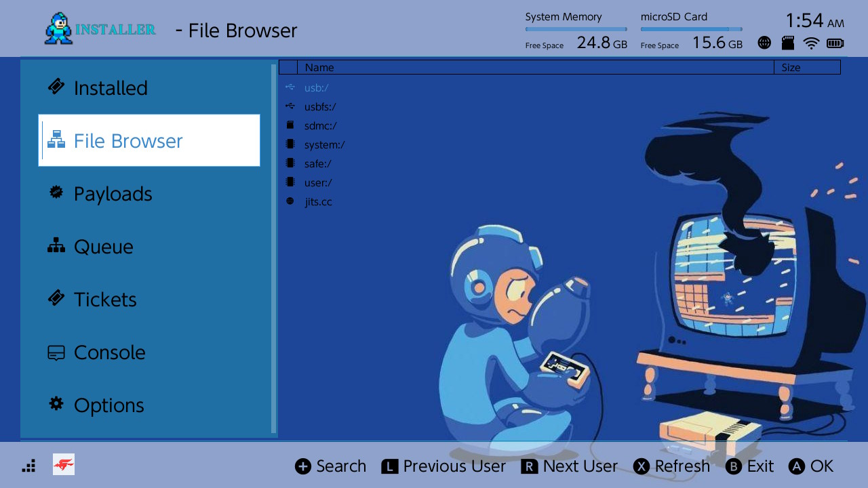This screenshot has width=868, height=488.
Task: Click the Tickets icon in sidebar
Action: [x=56, y=298]
